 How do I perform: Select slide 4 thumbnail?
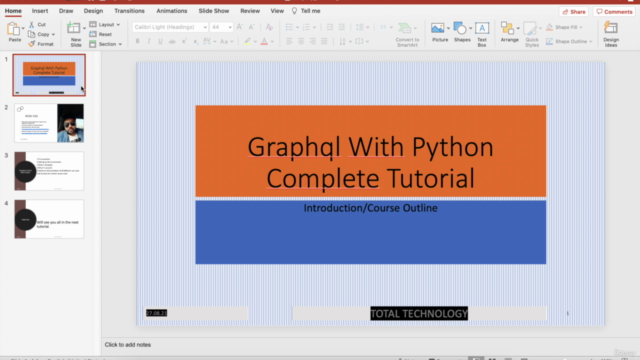pyautogui.click(x=49, y=219)
